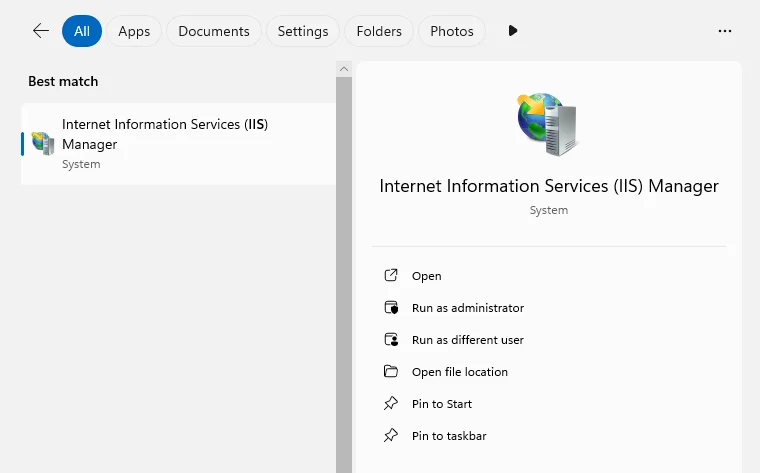Filter results by Photos
This screenshot has width=760, height=473.
[452, 31]
